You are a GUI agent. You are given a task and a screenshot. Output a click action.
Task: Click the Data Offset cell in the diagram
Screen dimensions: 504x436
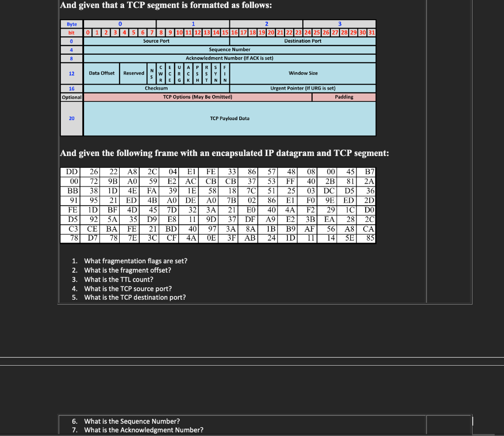tap(101, 73)
